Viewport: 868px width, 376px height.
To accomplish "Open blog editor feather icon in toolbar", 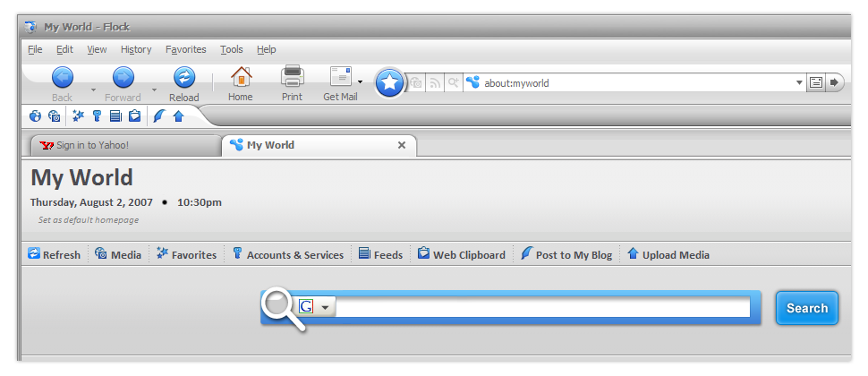I will point(159,115).
